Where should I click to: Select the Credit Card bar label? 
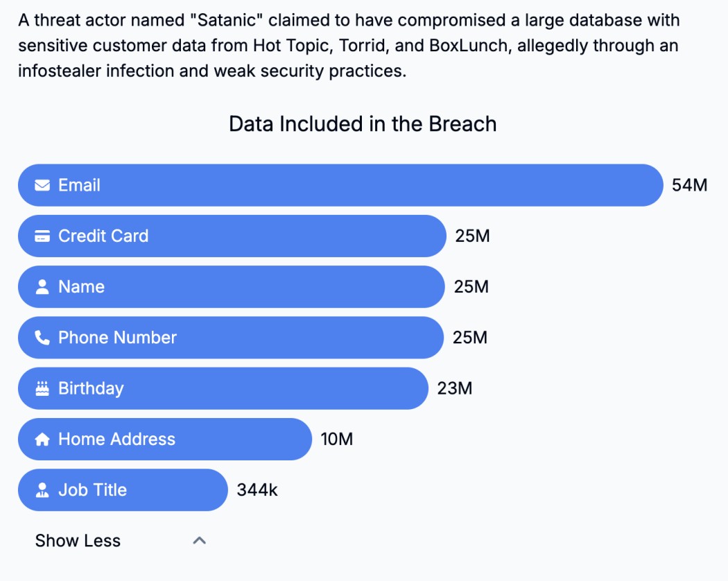pyautogui.click(x=103, y=236)
